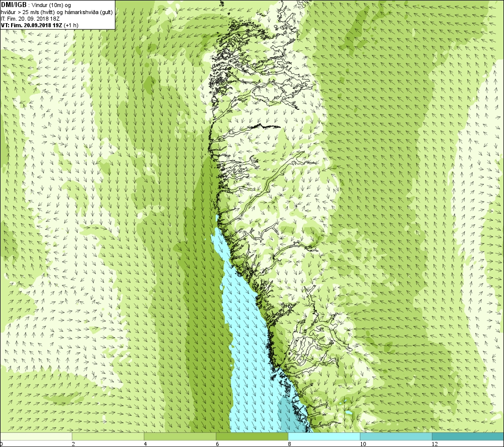Image resolution: width=504 pixels, height=447 pixels.
Task: Click the 6–8 m/s dark green swatch
Action: point(252,436)
